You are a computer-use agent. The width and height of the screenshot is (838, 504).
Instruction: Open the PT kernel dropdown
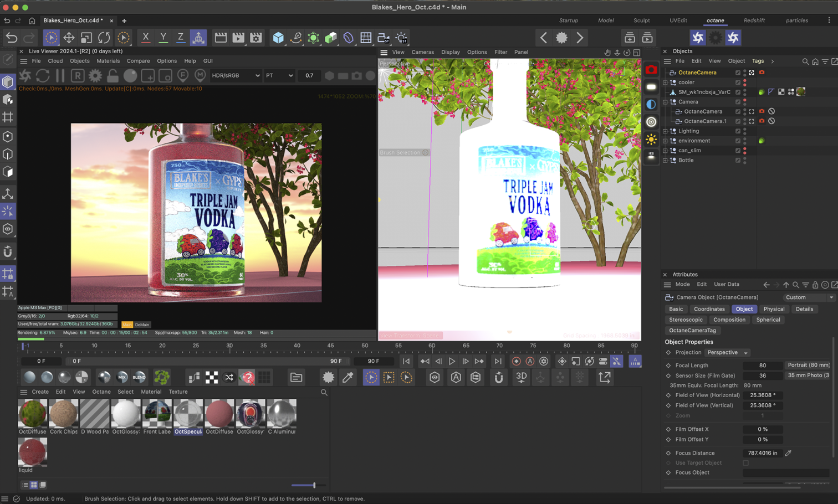(x=279, y=75)
